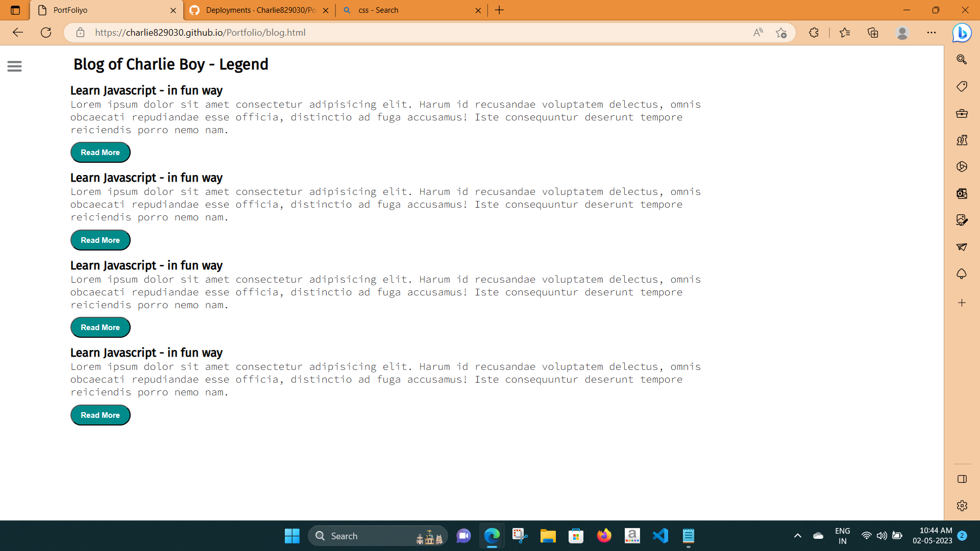
Task: Open Bing Chat from sidebar top
Action: 962,33
